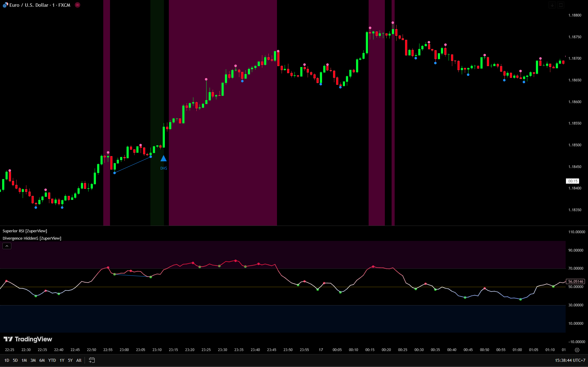The image size is (588, 367).
Task: Show All data range
Action: coord(79,360)
